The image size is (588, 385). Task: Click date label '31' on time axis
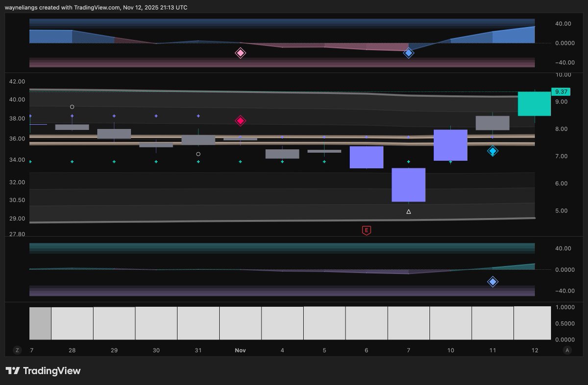click(198, 351)
